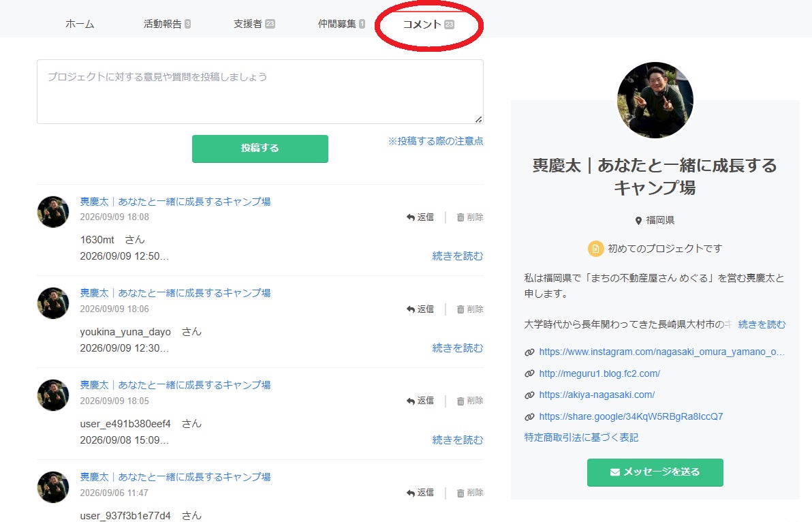Open the 支援者 tab

[x=254, y=24]
